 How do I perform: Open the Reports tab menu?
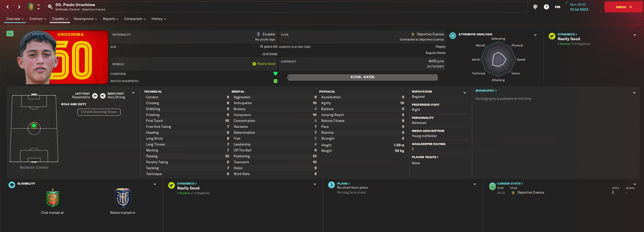111,19
